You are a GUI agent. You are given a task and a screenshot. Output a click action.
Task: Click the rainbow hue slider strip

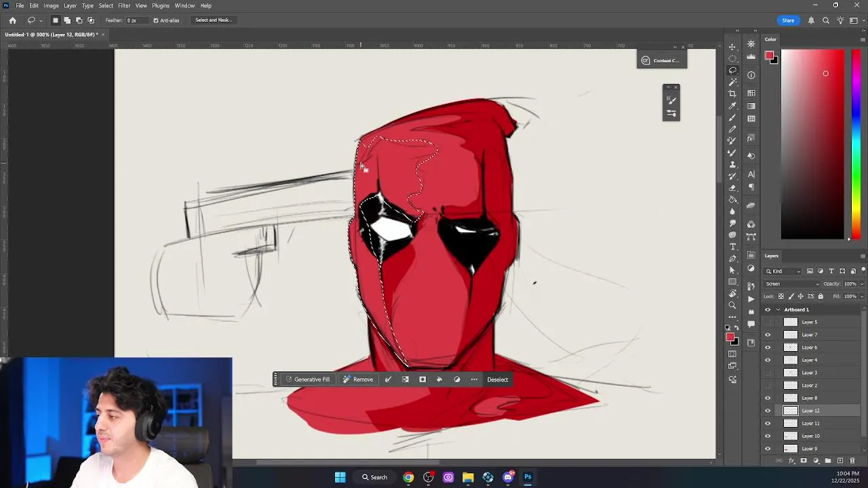pyautogui.click(x=856, y=144)
